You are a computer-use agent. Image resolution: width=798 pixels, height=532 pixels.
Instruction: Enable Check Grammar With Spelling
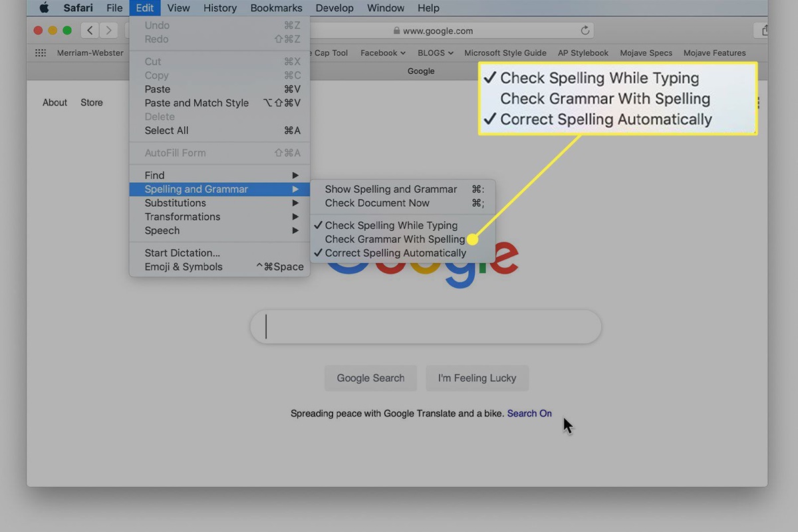pos(394,239)
